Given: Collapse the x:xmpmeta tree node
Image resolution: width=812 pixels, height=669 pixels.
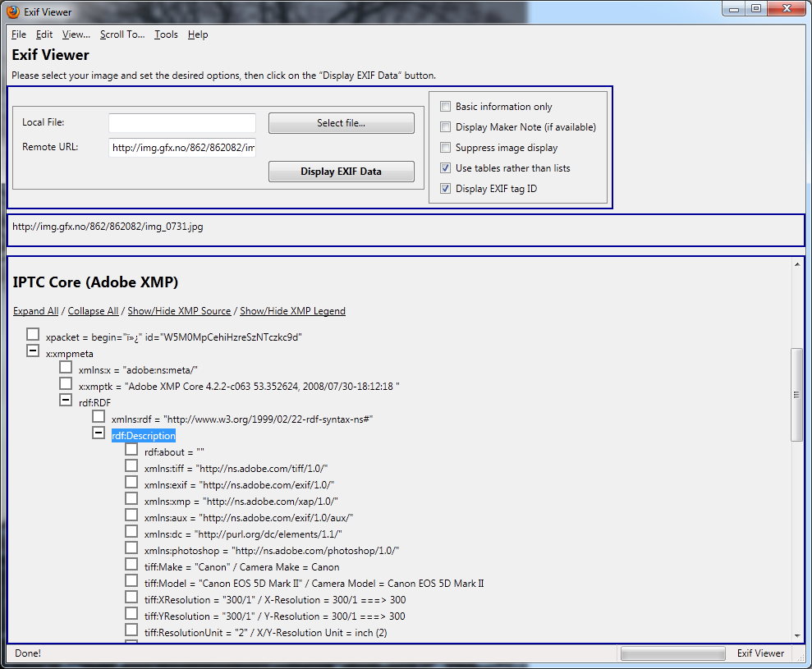Looking at the screenshot, I should [33, 351].
